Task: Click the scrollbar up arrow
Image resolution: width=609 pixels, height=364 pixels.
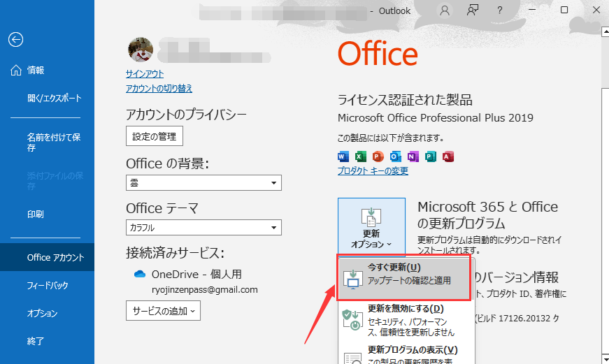Action: pos(605,32)
